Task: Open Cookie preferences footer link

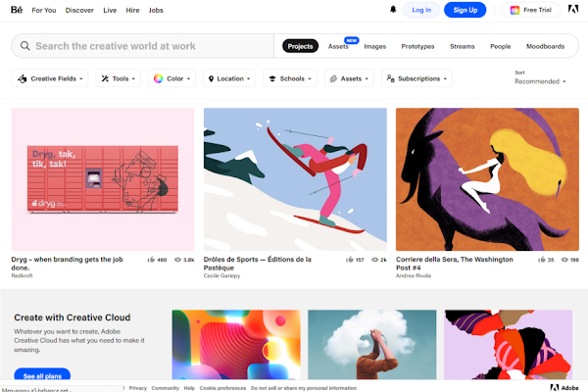Action: pos(222,388)
